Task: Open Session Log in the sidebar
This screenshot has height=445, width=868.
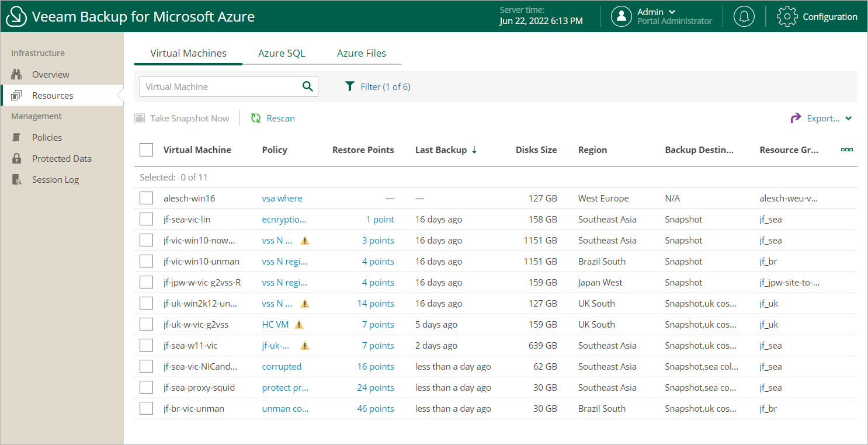Action: tap(55, 179)
